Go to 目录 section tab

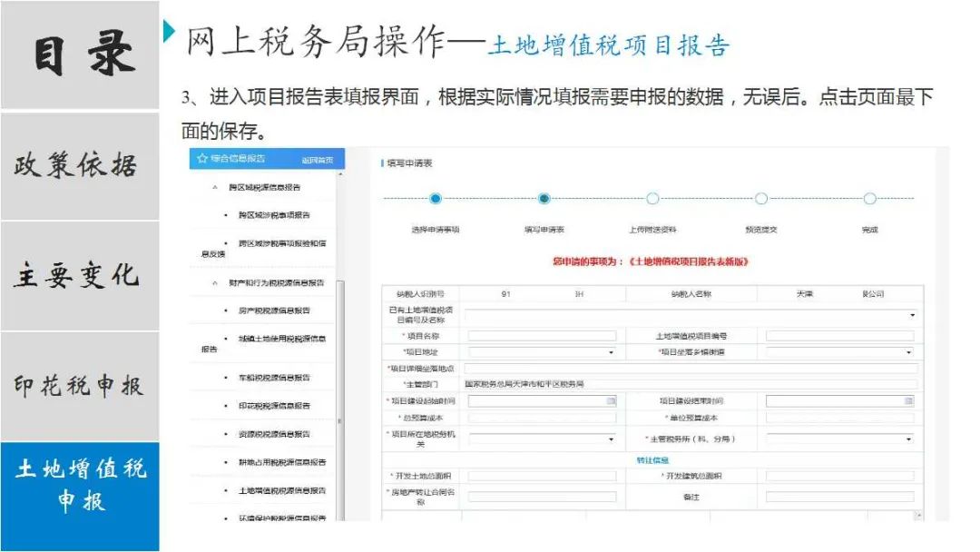click(x=80, y=55)
